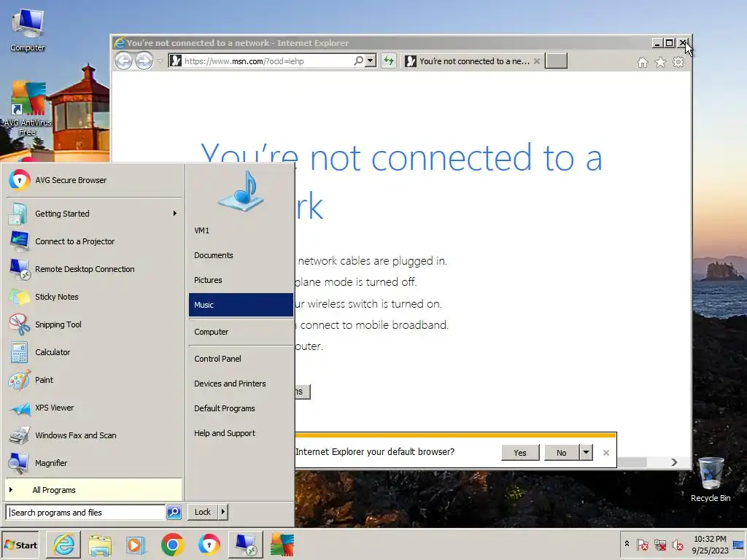Launch Windows Media Player from taskbar
The image size is (747, 560).
[136, 545]
